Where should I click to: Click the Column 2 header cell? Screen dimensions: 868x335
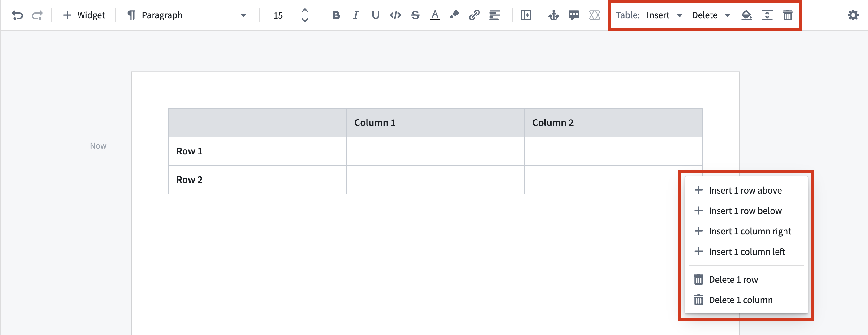[x=613, y=123]
